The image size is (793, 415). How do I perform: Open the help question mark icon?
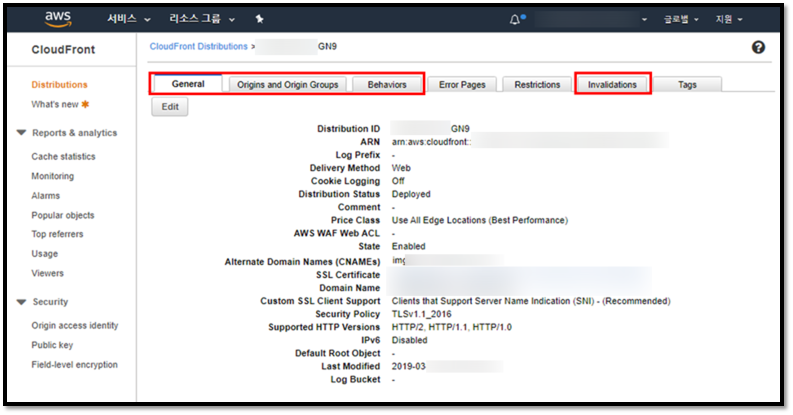tap(758, 47)
